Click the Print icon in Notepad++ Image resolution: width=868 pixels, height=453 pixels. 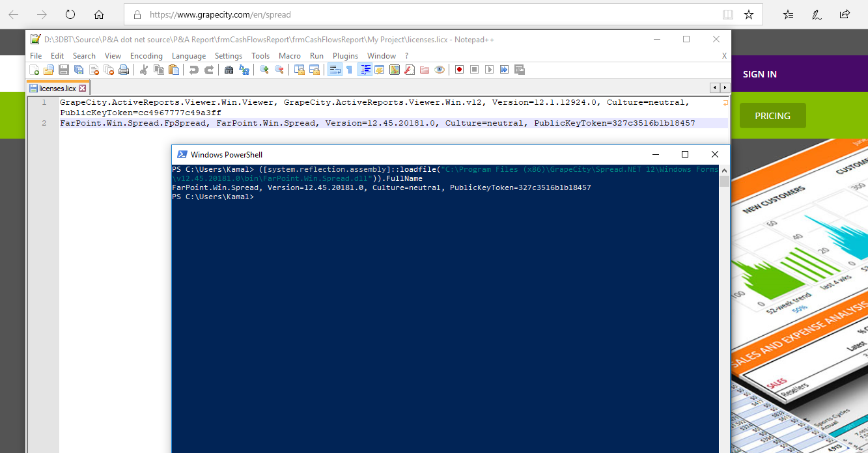click(124, 70)
